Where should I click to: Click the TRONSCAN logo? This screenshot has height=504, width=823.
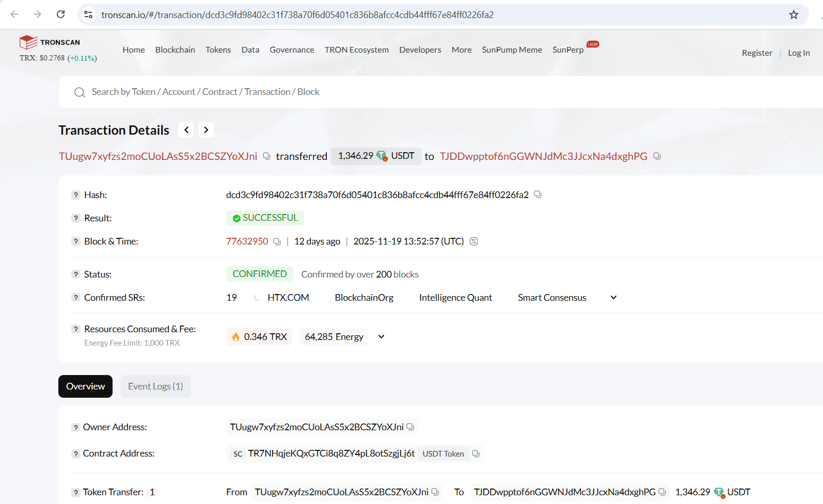pos(50,42)
